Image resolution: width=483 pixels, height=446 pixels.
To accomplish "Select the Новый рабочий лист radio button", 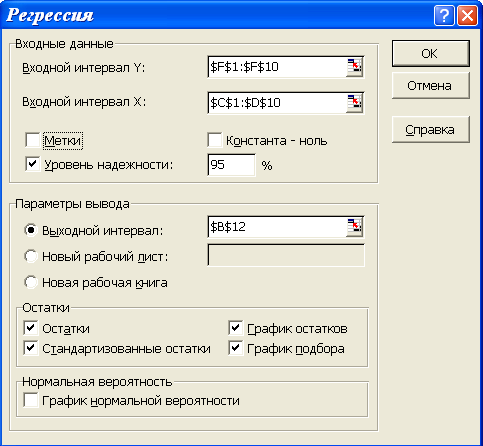I will [31, 256].
